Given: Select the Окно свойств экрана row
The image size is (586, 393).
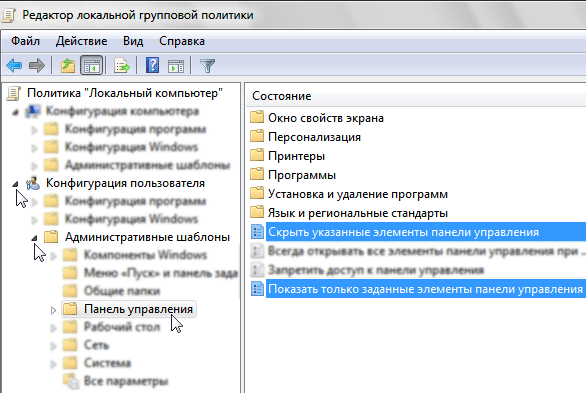Looking at the screenshot, I should 326,118.
